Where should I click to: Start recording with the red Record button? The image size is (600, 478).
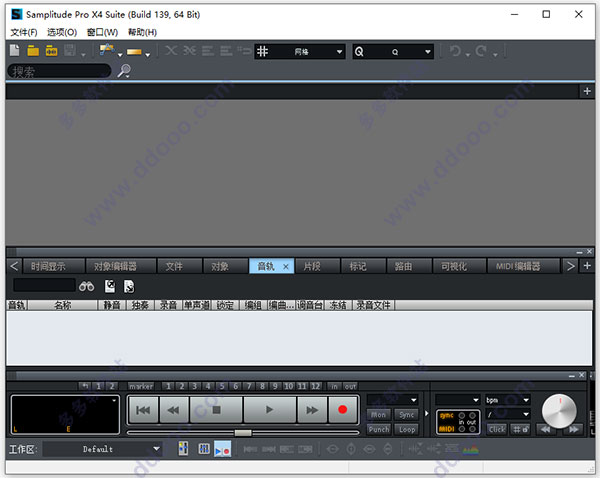(x=342, y=410)
